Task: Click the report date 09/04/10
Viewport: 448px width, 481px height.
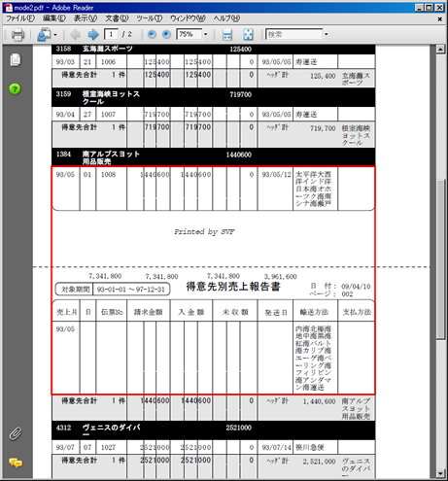Action: coord(356,287)
